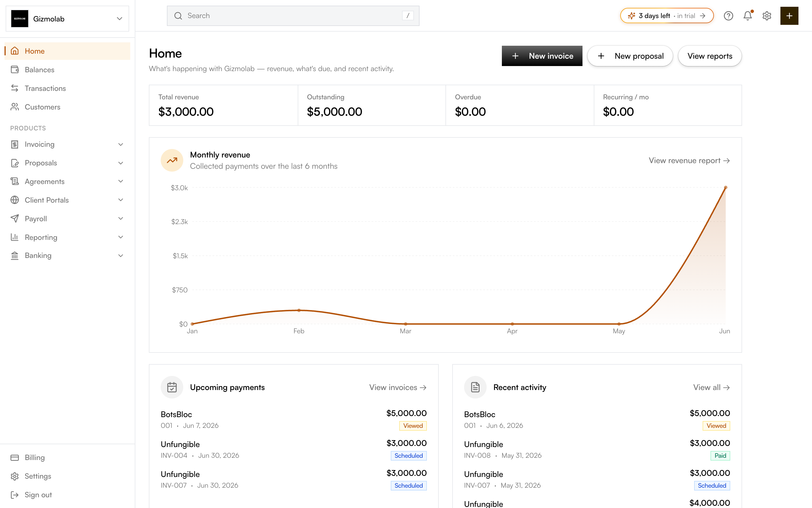Go to Home in sidebar
The width and height of the screenshot is (812, 508).
67,51
